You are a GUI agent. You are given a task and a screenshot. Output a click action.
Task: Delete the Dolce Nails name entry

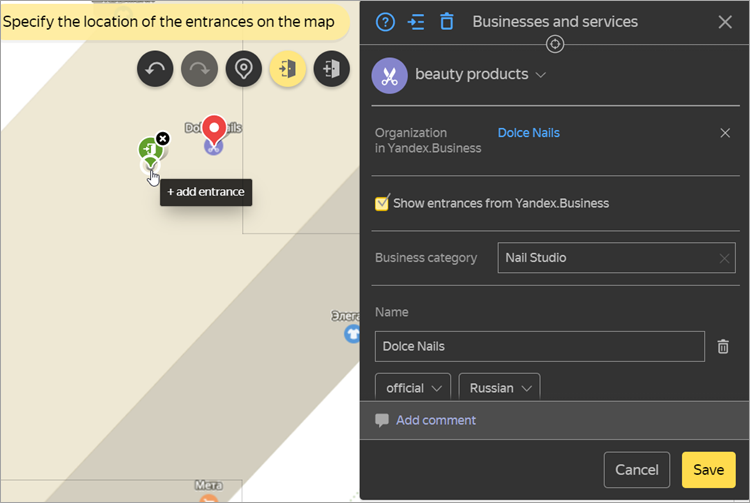click(x=723, y=346)
